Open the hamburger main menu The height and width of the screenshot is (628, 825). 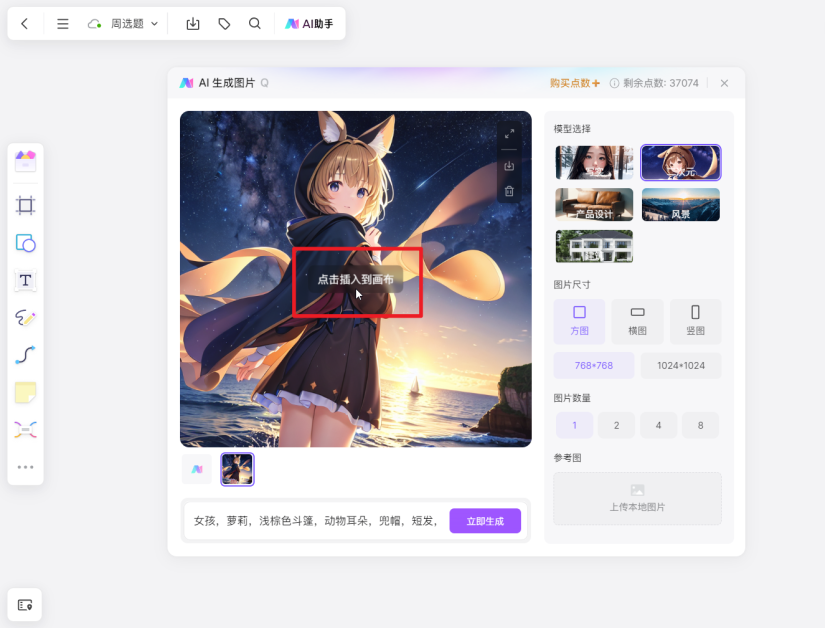click(x=63, y=24)
